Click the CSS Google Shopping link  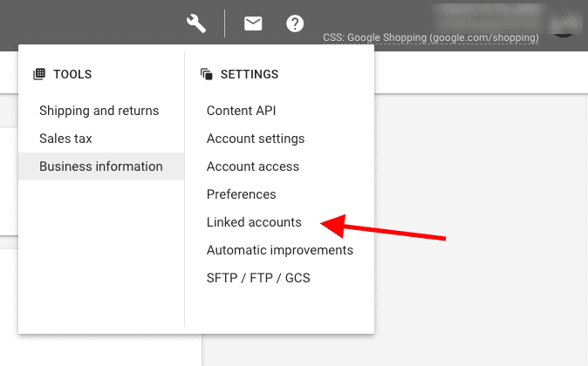click(x=431, y=37)
